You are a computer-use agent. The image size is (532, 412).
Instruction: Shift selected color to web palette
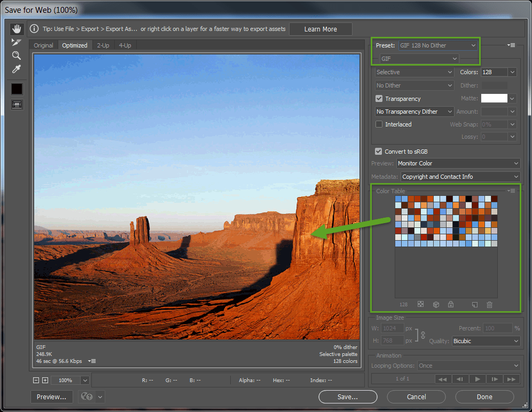435,304
